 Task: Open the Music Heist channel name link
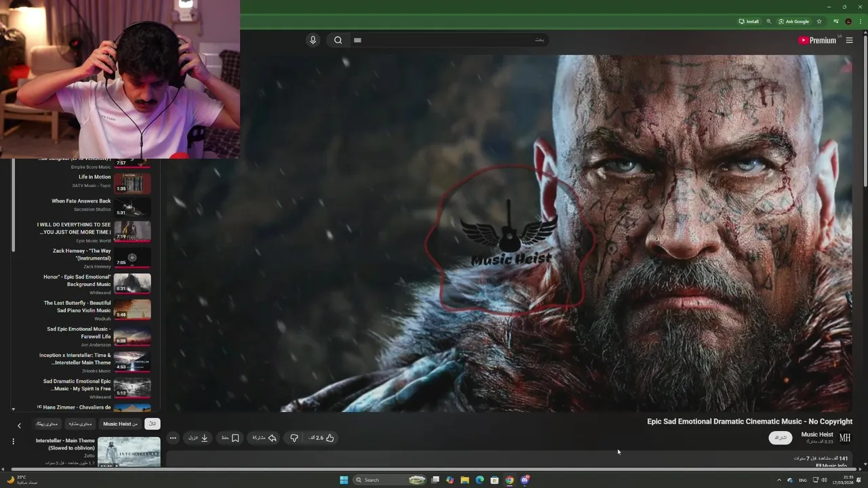(817, 434)
